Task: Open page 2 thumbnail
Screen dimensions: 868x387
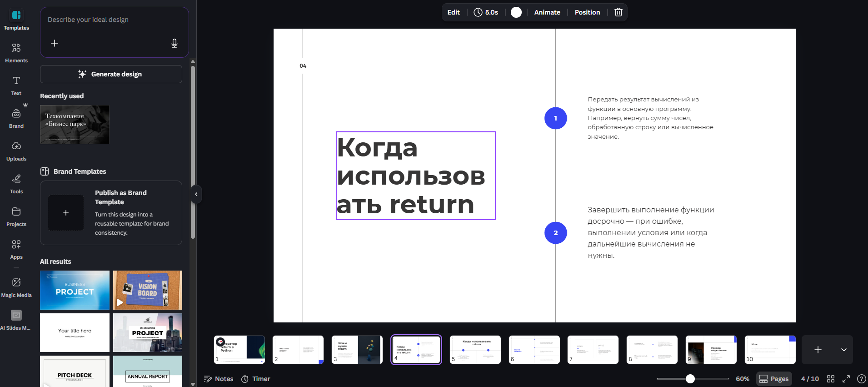Action: (298, 350)
